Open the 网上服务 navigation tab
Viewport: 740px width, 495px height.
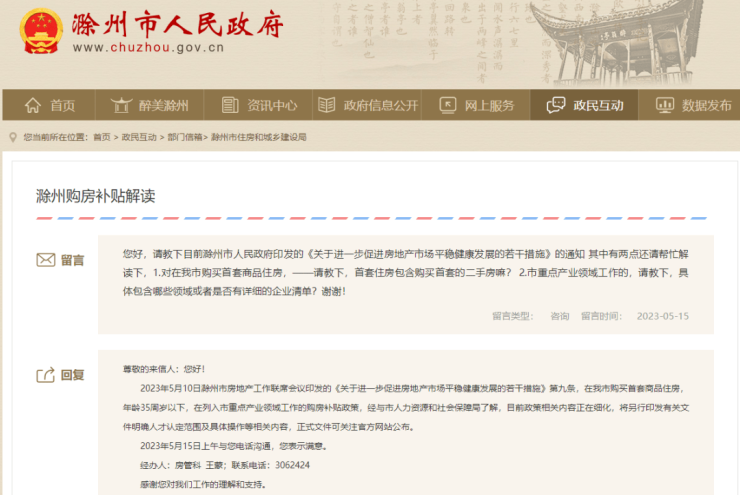coord(476,105)
